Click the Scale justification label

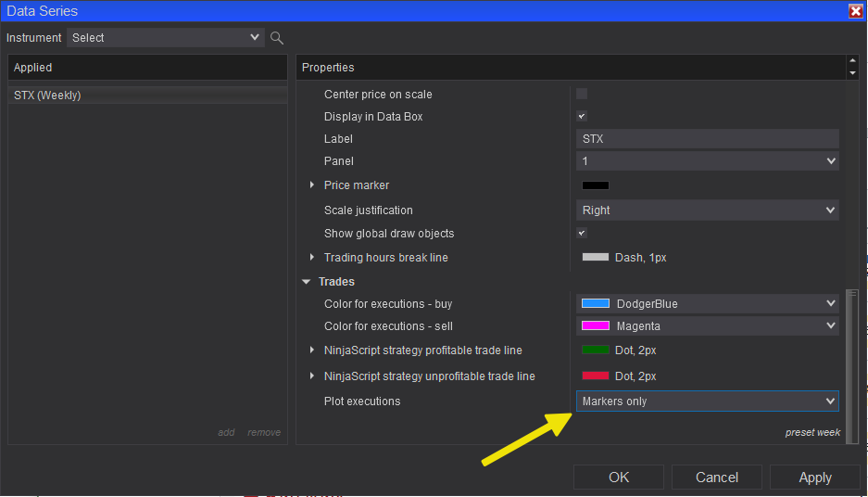click(x=368, y=210)
